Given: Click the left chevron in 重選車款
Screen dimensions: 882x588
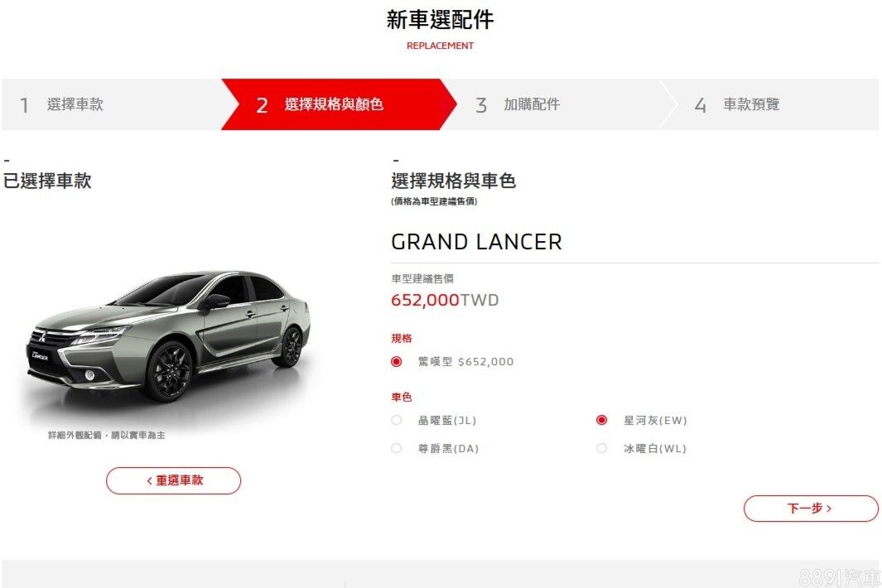Looking at the screenshot, I should pos(149,480).
